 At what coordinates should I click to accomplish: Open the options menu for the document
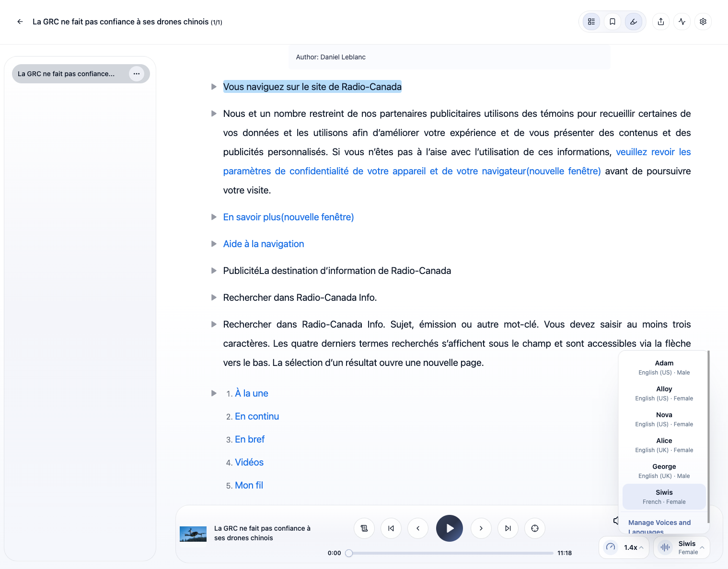coord(137,74)
